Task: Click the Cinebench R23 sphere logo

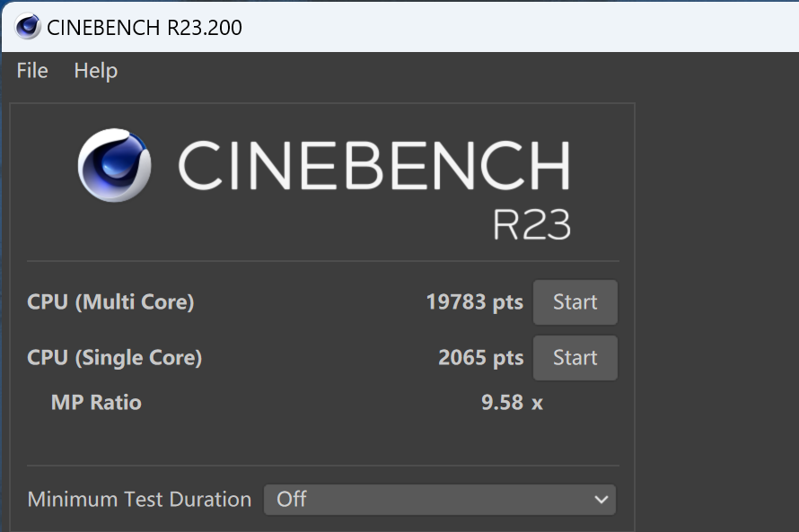Action: tap(114, 165)
